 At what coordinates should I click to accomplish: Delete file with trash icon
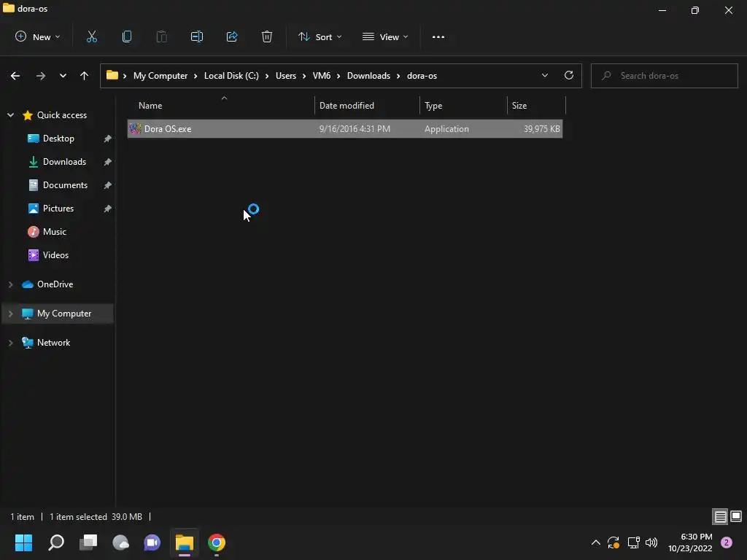click(x=267, y=36)
